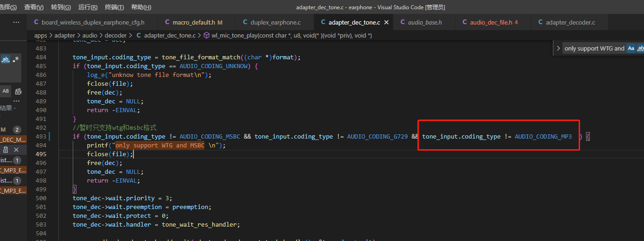Viewport: 644px width, 241px height.
Task: Focus the find widget search input
Action: (594, 48)
